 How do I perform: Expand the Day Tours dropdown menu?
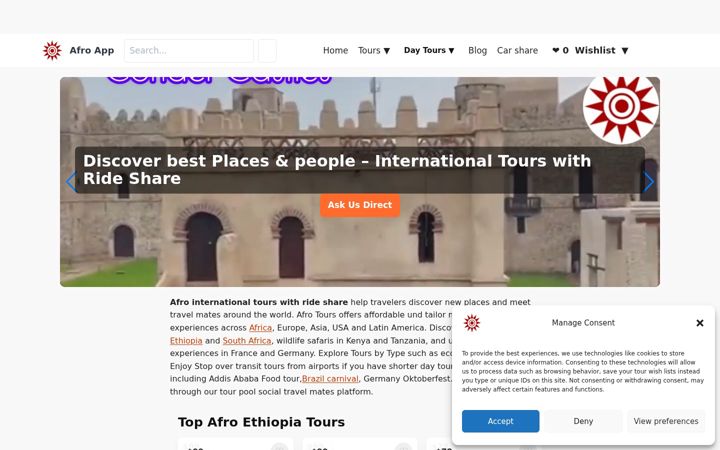pyautogui.click(x=429, y=51)
